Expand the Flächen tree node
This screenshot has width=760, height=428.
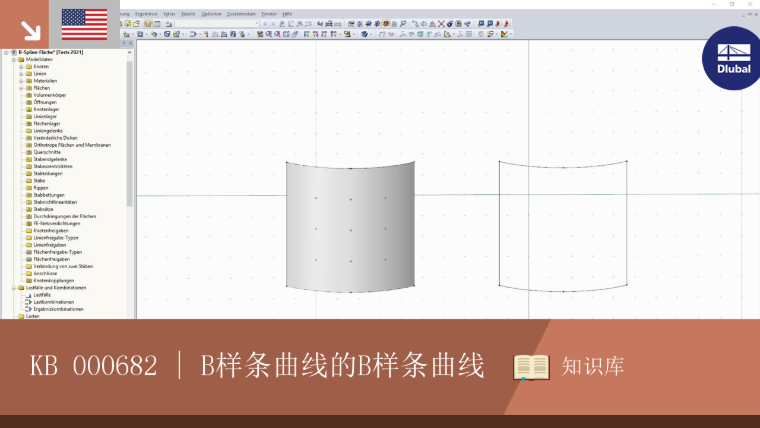[x=21, y=88]
